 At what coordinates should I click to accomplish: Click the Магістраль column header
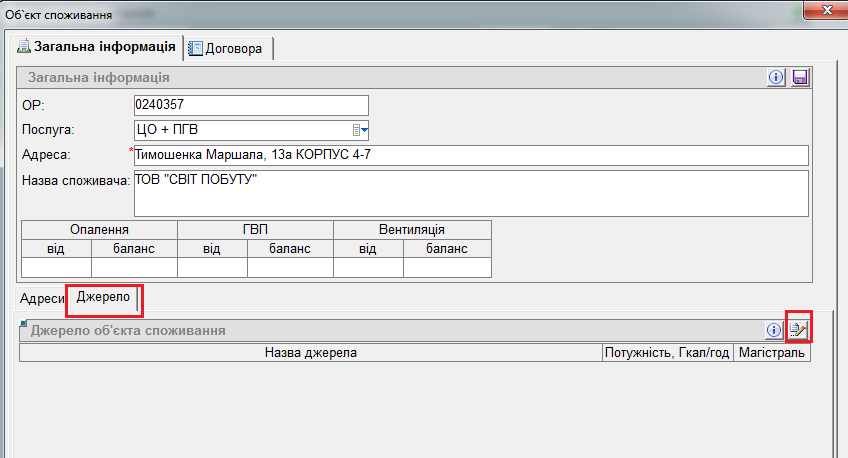coord(771,353)
